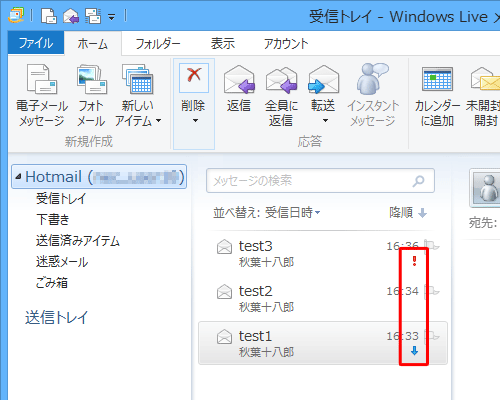500x400 pixels.
Task: Click the インスタント メッセージ icon
Action: (373, 95)
